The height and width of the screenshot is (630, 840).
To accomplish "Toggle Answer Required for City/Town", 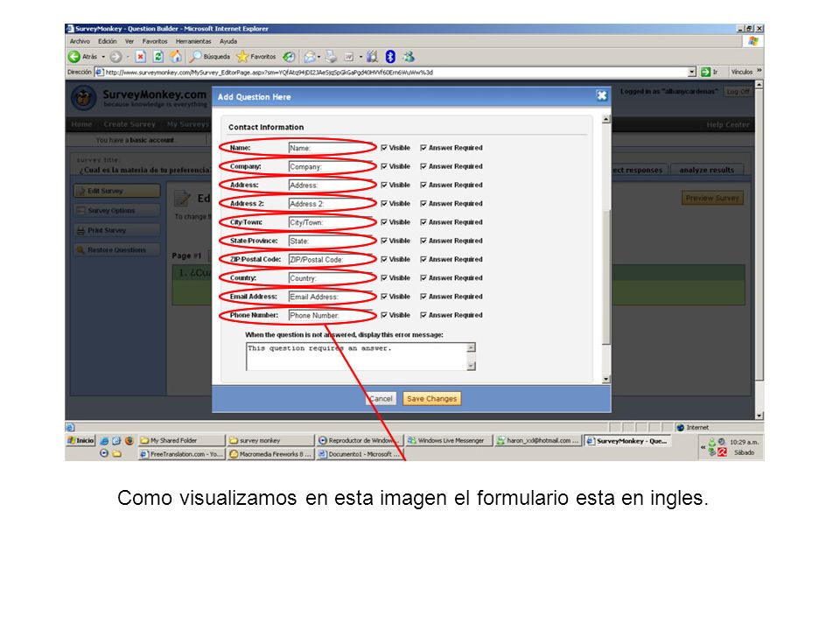I will click(x=423, y=222).
